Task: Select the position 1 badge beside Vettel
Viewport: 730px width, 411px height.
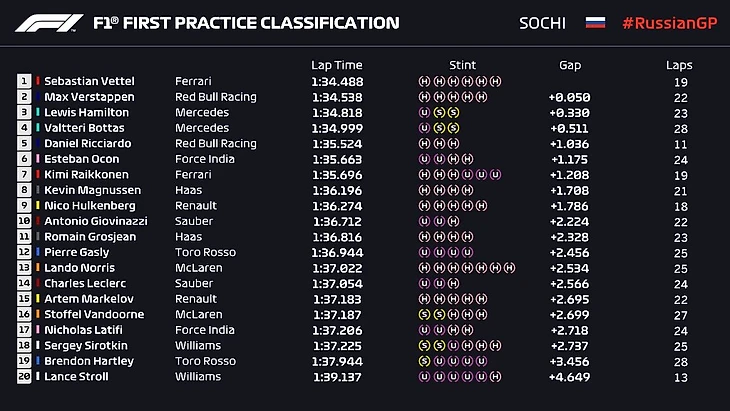Action: [24, 81]
